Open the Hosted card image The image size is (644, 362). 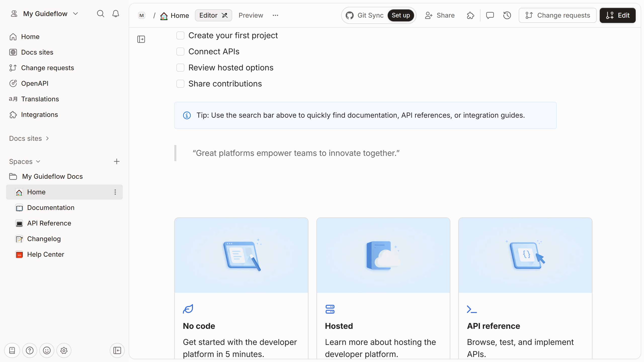click(x=383, y=255)
